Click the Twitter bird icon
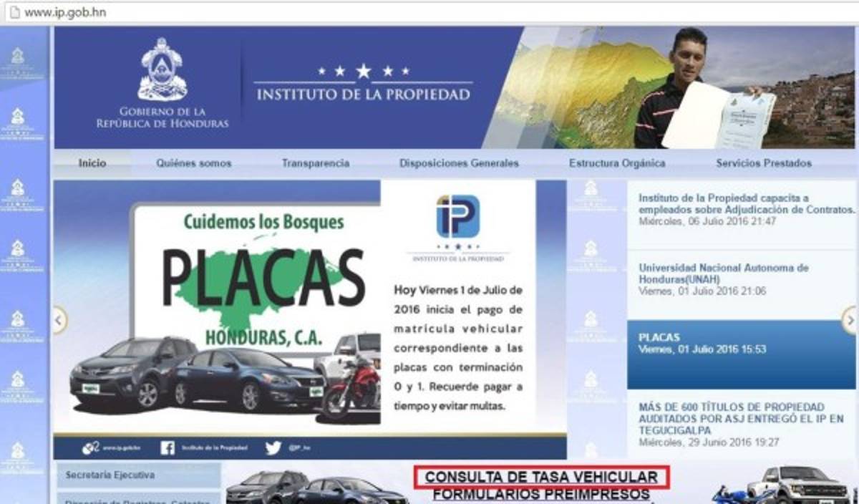Viewport: 859px width, 504px height. point(273,448)
